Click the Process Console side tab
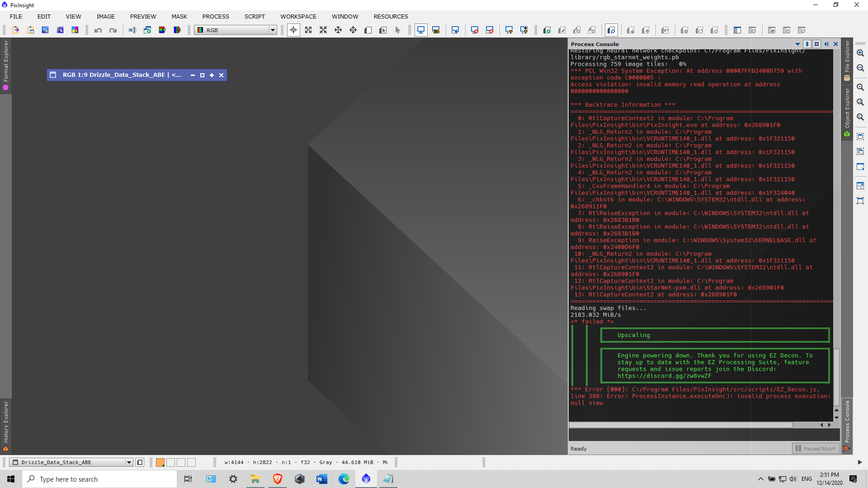 pyautogui.click(x=847, y=426)
